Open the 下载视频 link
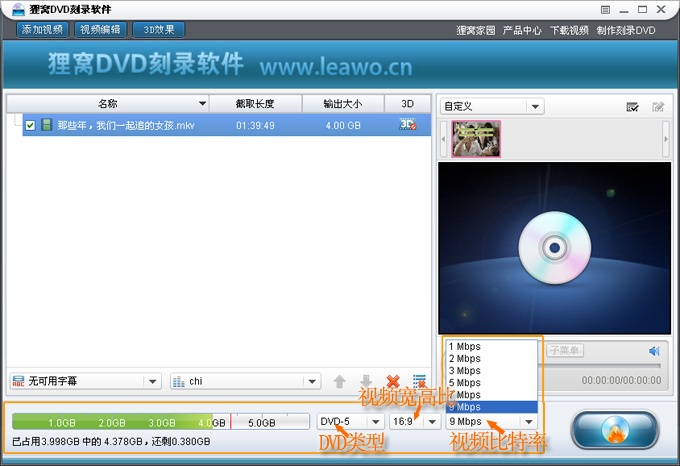Screen dimensions: 680x466 click(x=569, y=30)
